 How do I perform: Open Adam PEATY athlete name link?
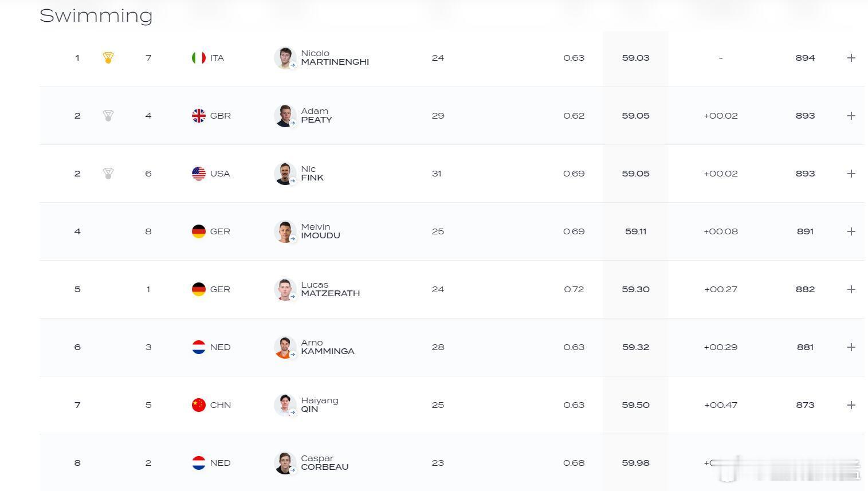pos(316,115)
